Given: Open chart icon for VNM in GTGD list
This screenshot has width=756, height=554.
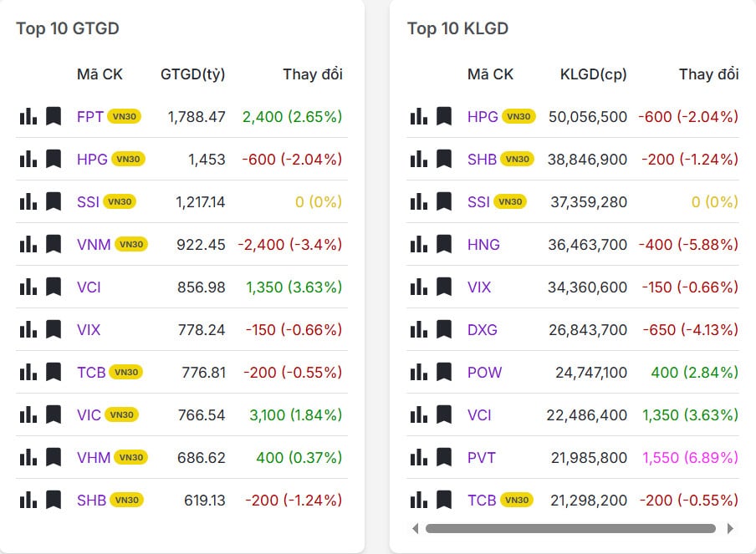Looking at the screenshot, I should (28, 244).
